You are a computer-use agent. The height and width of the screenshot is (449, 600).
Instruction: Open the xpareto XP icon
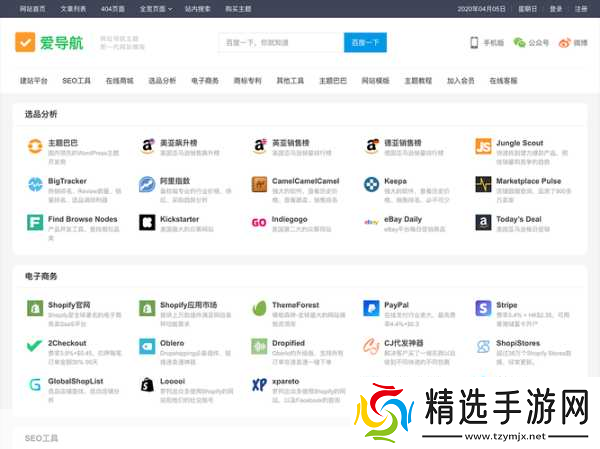pos(259,384)
